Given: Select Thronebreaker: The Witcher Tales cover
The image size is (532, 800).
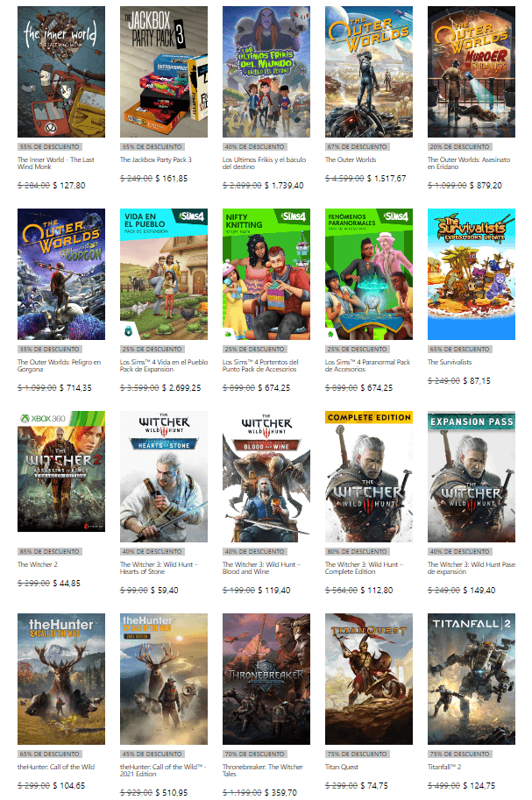Looking at the screenshot, I should coord(266,679).
